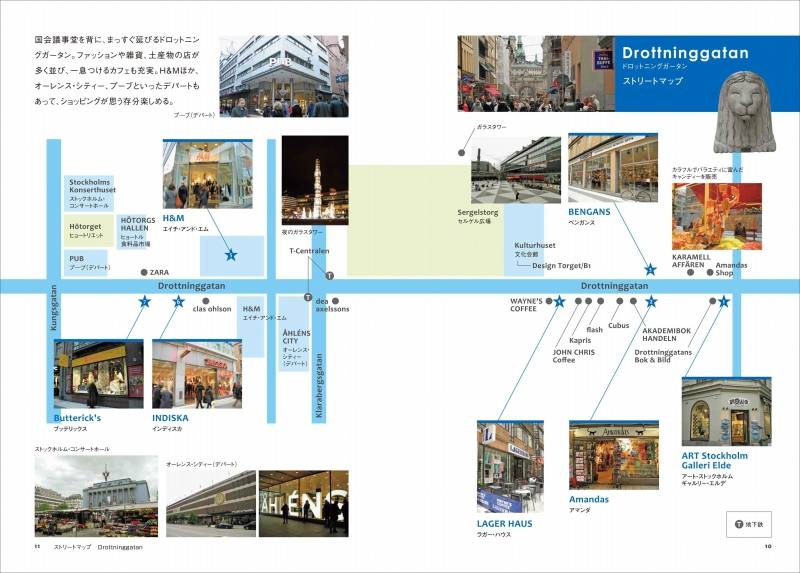Click the dot marker connected to flash
Screen dimensions: 800x573
pos(601,301)
